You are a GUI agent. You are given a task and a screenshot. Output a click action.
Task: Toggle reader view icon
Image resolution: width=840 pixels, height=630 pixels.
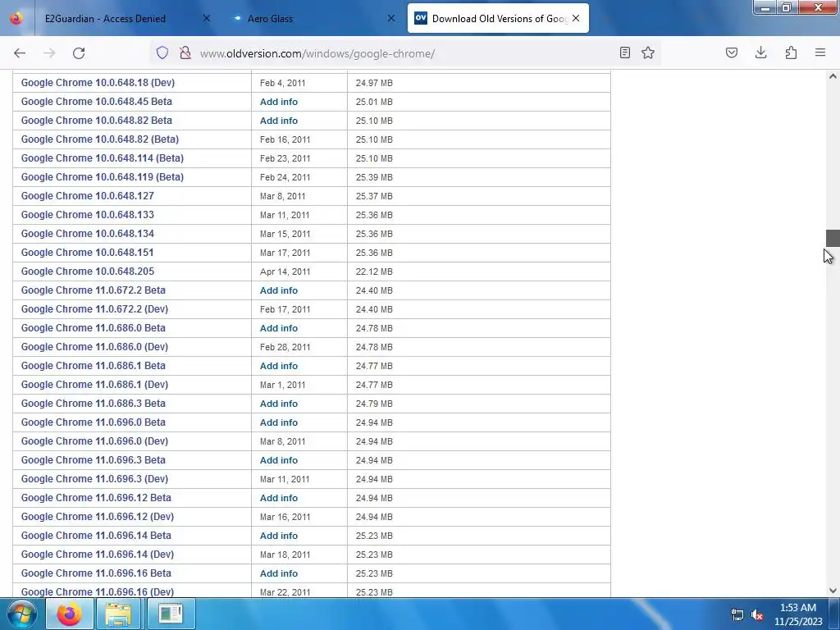624,52
